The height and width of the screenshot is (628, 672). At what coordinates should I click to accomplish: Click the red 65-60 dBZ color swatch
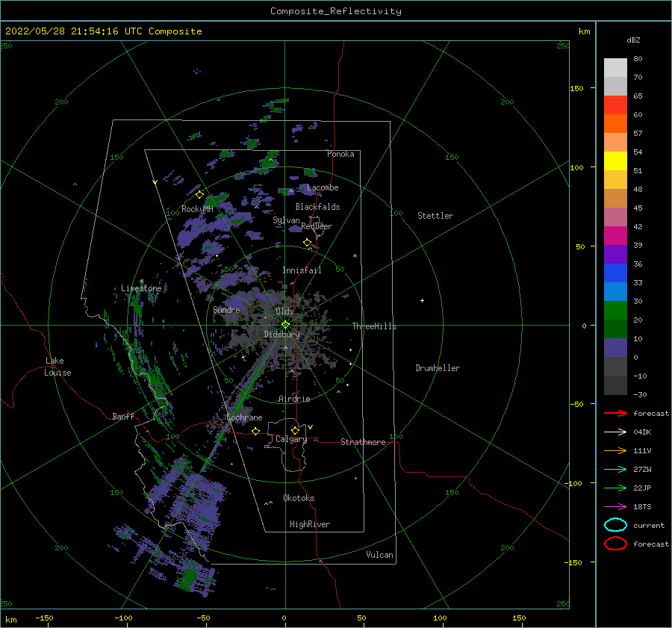pos(615,105)
